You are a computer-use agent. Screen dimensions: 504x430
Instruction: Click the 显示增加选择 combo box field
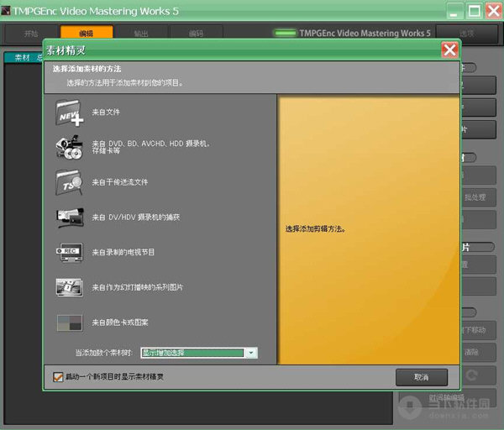[x=199, y=353]
